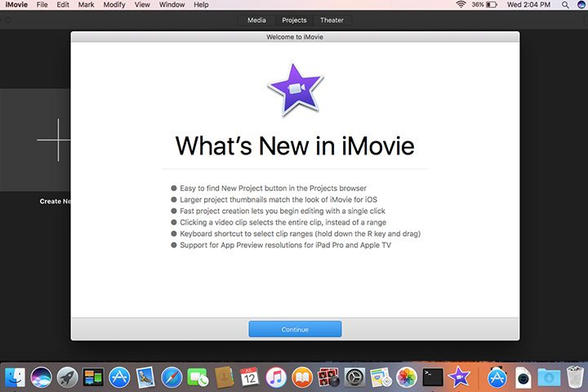Viewport: 588px width, 392px height.
Task: Open Terminal from the Dock
Action: tap(433, 377)
